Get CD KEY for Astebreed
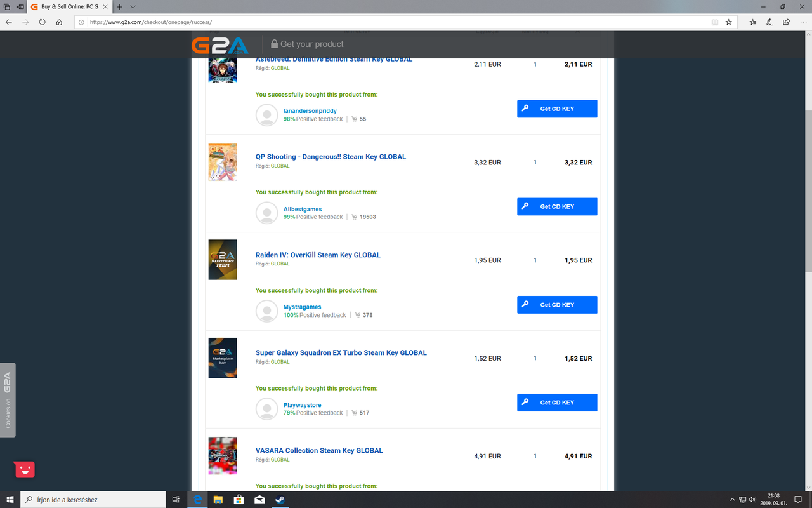Screen dimensions: 812x508 click(x=557, y=109)
